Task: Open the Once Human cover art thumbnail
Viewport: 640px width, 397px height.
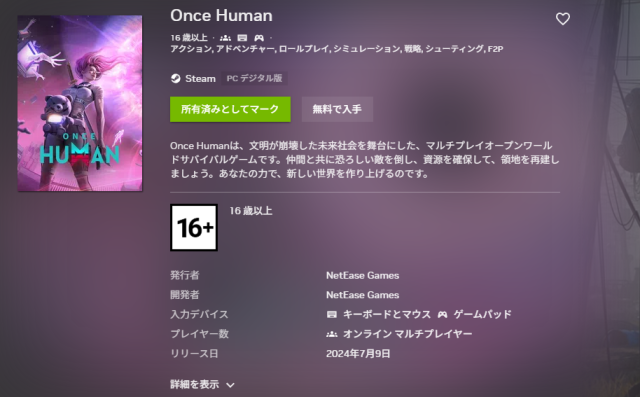Action: point(80,103)
